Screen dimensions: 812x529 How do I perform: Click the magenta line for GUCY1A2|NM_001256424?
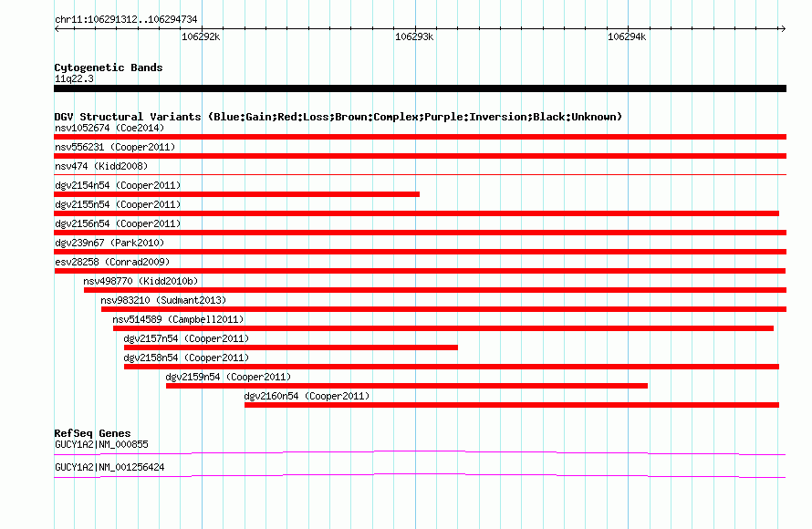tap(420, 475)
